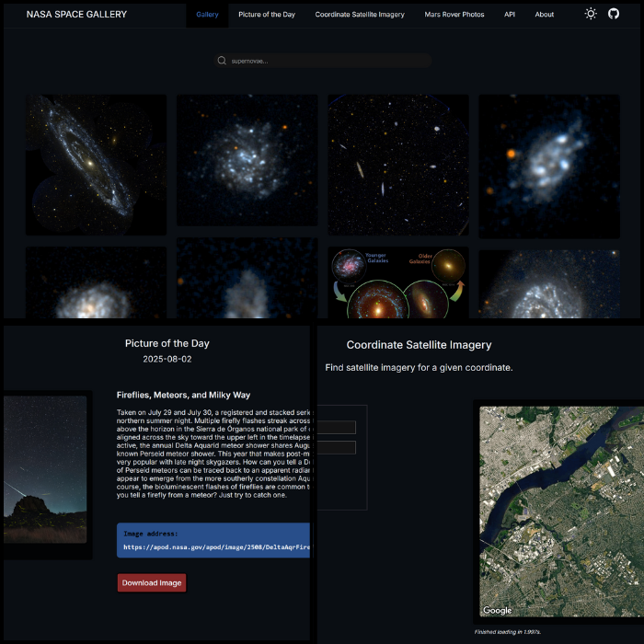
Task: Open the wide star field thumbnail
Action: click(x=398, y=165)
